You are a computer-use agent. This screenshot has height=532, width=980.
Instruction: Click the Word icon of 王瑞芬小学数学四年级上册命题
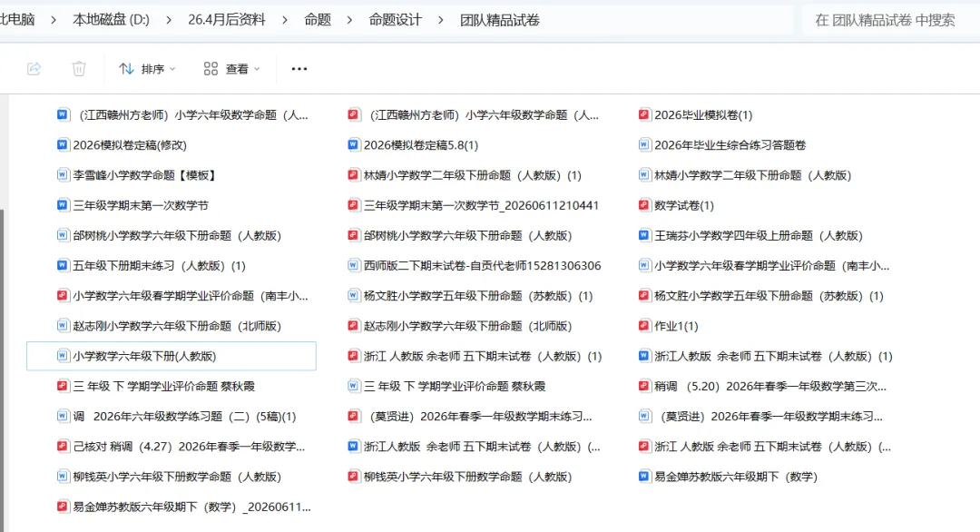coord(643,236)
